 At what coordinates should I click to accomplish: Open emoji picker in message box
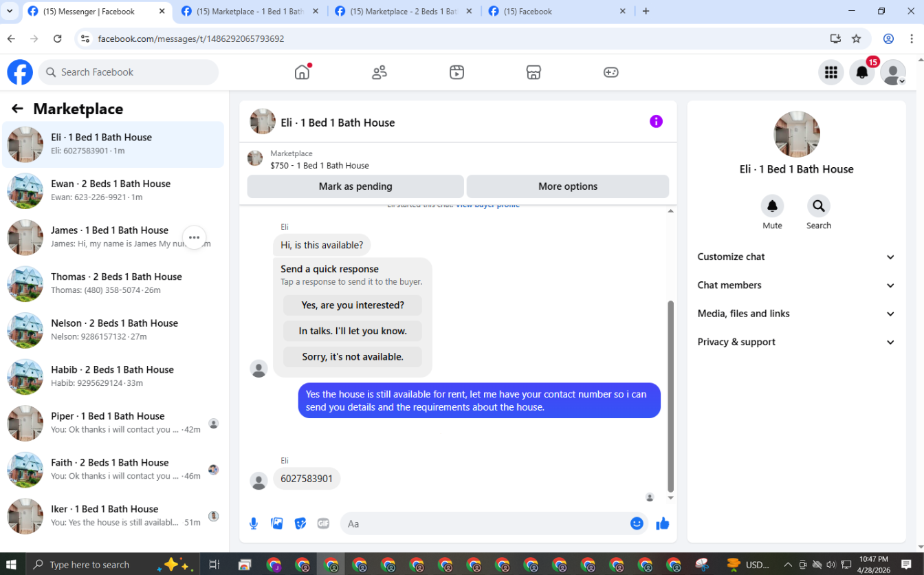tap(637, 523)
